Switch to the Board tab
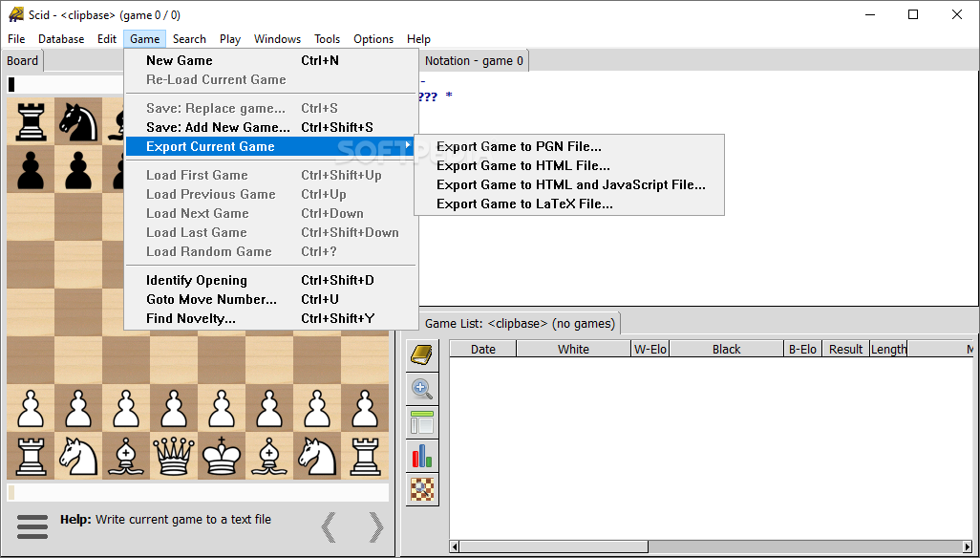 [x=23, y=60]
